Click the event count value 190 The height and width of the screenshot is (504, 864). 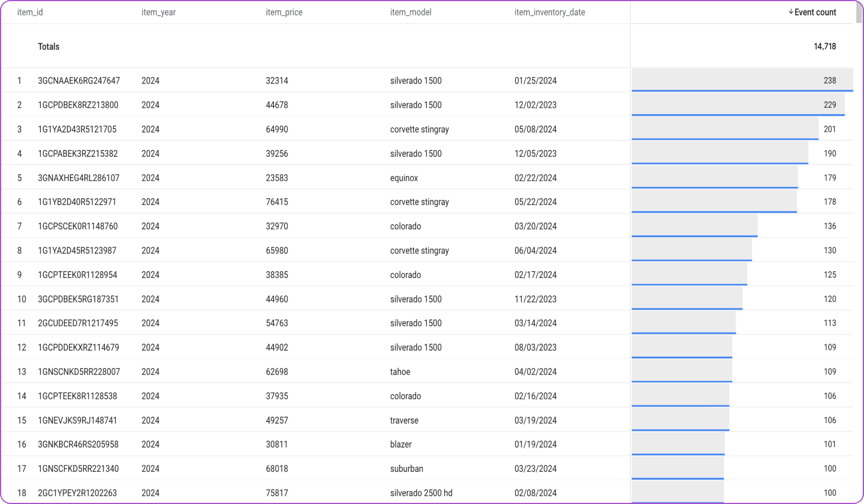coord(830,154)
